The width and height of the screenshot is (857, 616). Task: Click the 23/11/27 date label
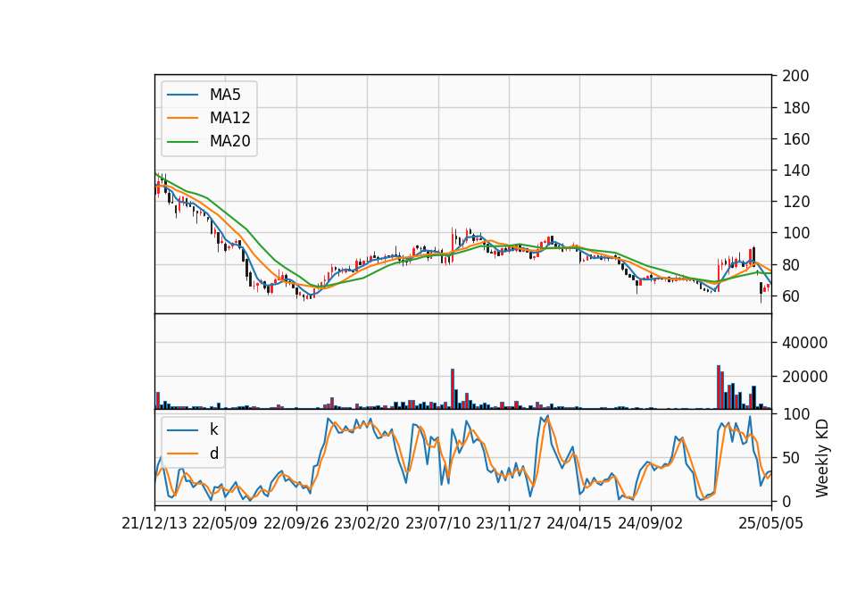[x=509, y=524]
